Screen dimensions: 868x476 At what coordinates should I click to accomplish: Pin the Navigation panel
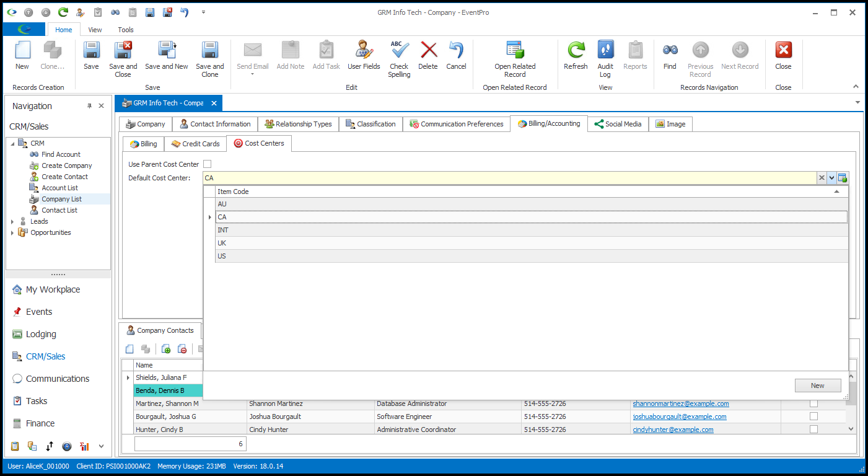[89, 106]
